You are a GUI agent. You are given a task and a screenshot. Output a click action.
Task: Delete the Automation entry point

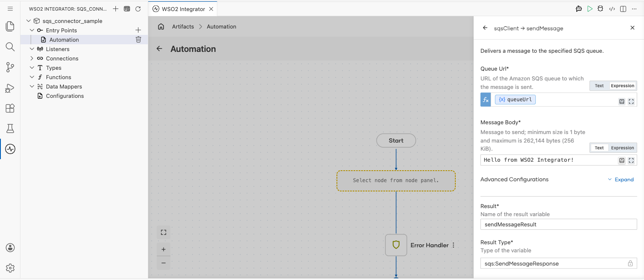(x=138, y=40)
